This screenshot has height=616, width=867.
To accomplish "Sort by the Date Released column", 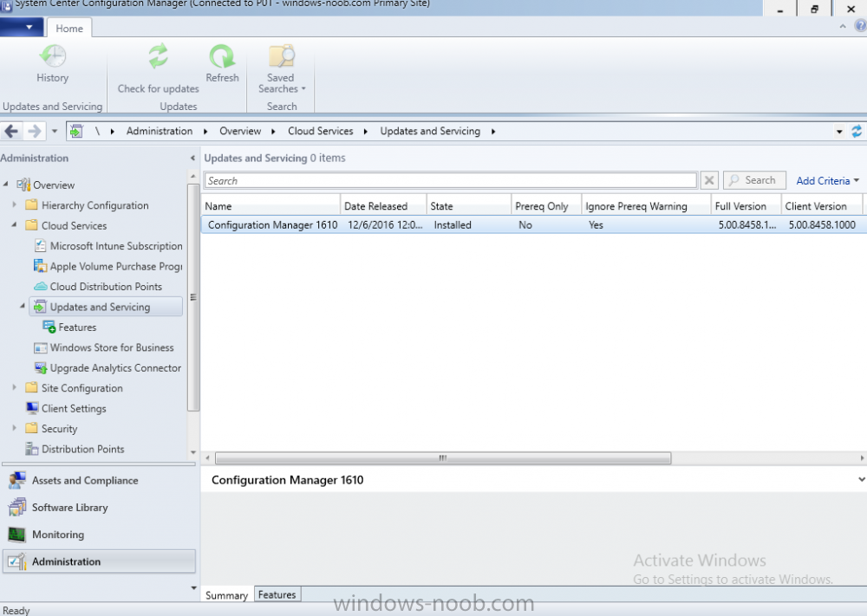I will click(383, 206).
